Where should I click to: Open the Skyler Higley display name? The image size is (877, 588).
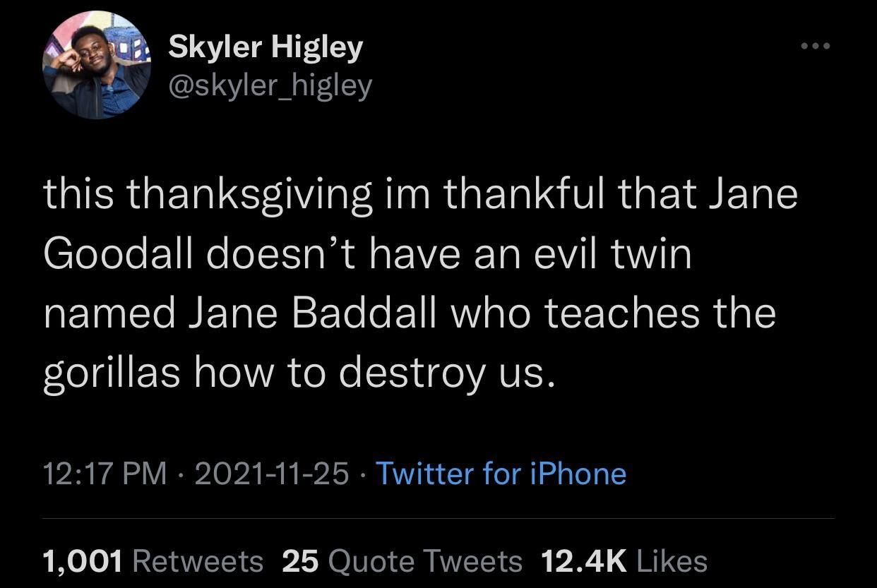[266, 47]
